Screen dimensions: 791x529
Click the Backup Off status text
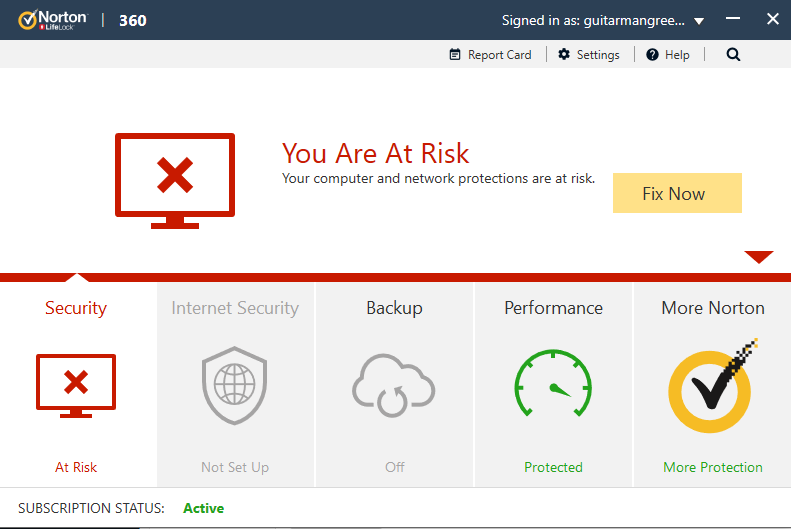tap(394, 467)
